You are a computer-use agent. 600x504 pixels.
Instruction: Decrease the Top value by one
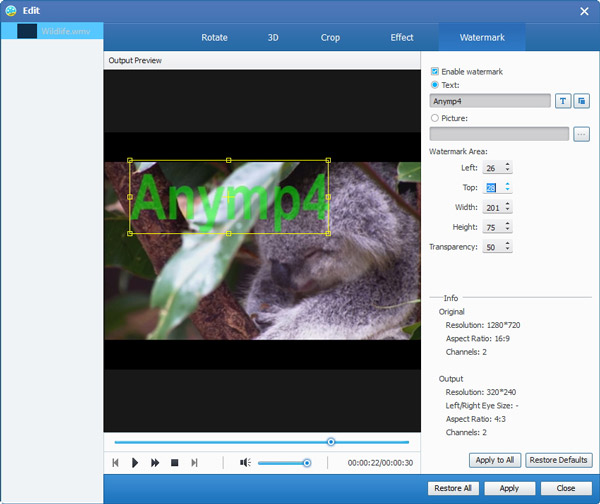coord(507,190)
